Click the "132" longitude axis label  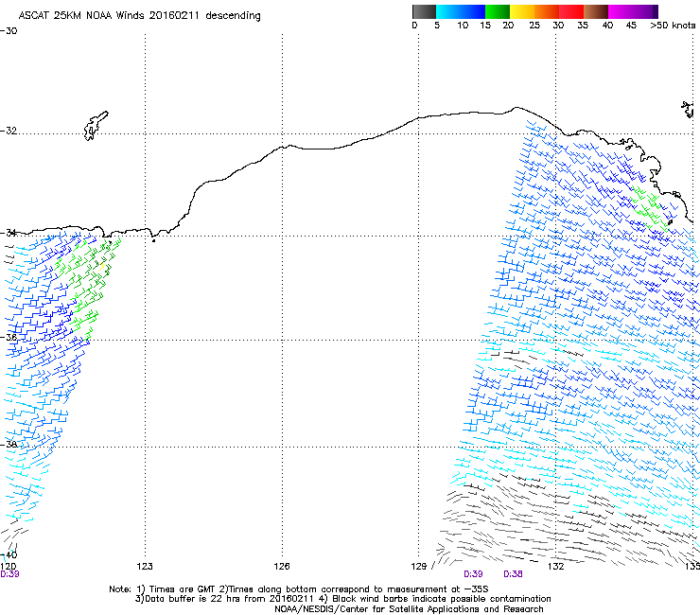pyautogui.click(x=556, y=567)
